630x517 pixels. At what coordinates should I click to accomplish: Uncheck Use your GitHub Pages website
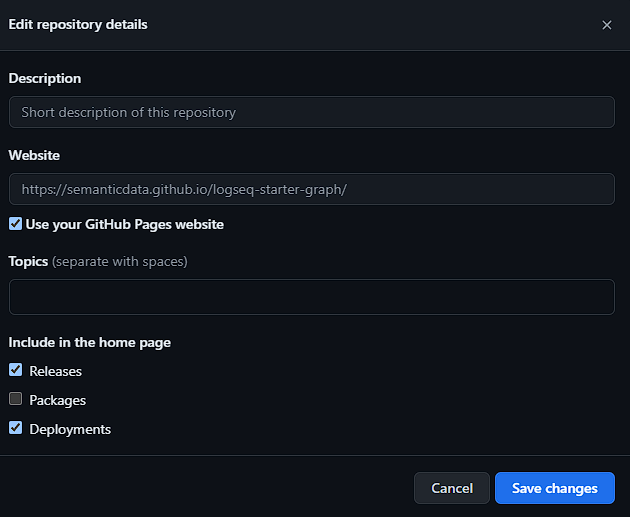pyautogui.click(x=16, y=224)
